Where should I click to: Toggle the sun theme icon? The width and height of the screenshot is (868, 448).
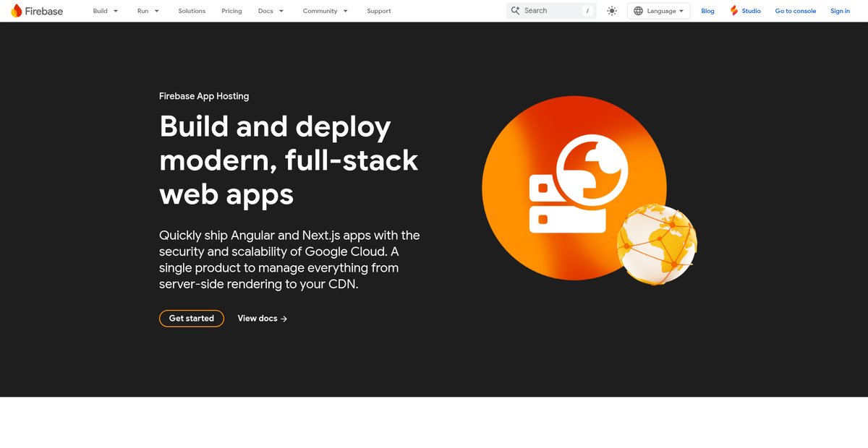click(x=612, y=11)
